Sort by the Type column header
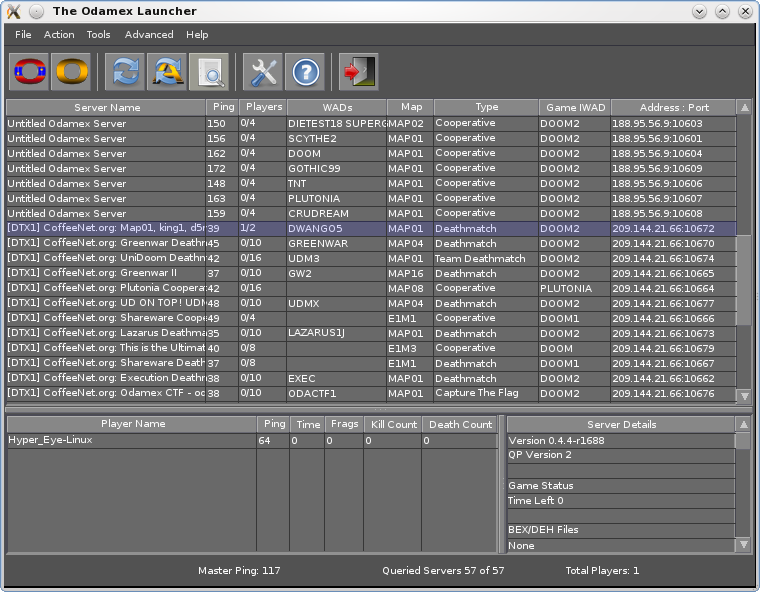 tap(486, 107)
